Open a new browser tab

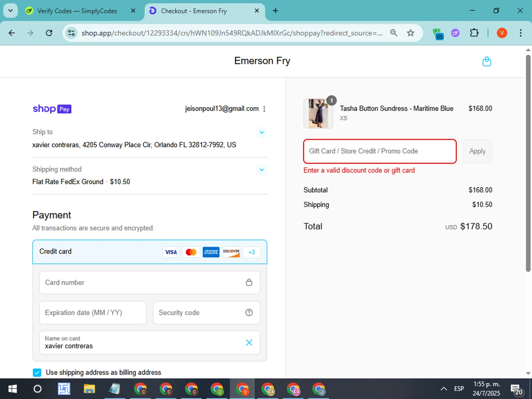275,11
